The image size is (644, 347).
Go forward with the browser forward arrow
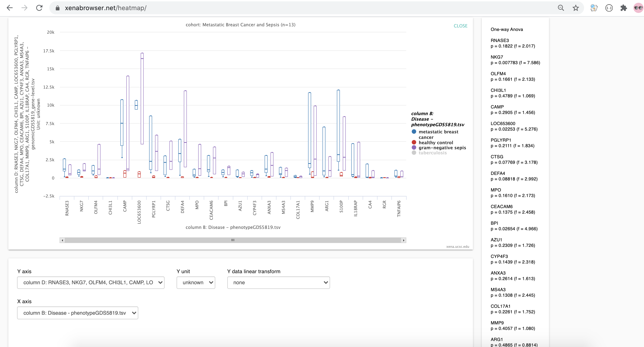pyautogui.click(x=24, y=8)
